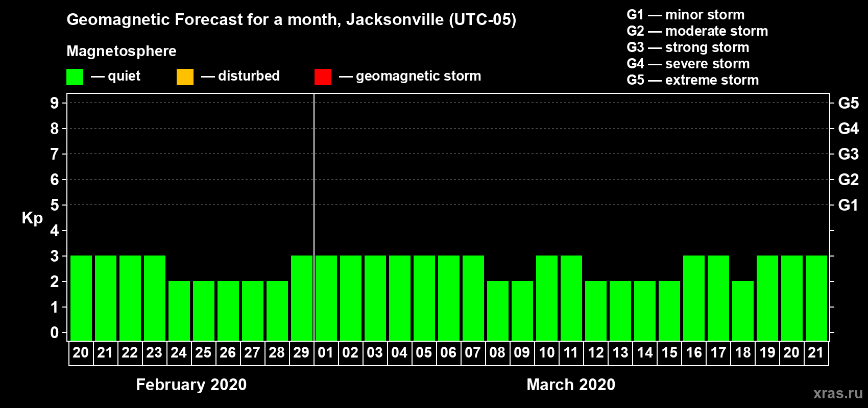Click date label 27 in February
Viewport: 868px width, 408px height.
[252, 353]
